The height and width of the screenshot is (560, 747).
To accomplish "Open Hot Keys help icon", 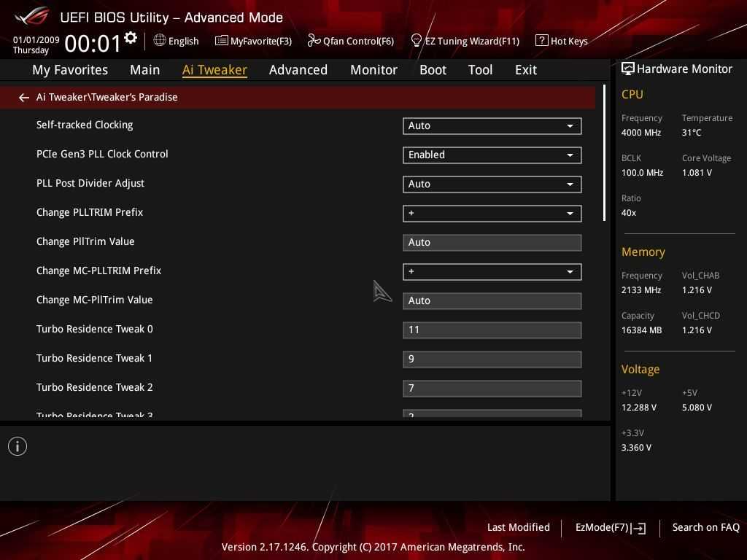I will (x=541, y=40).
